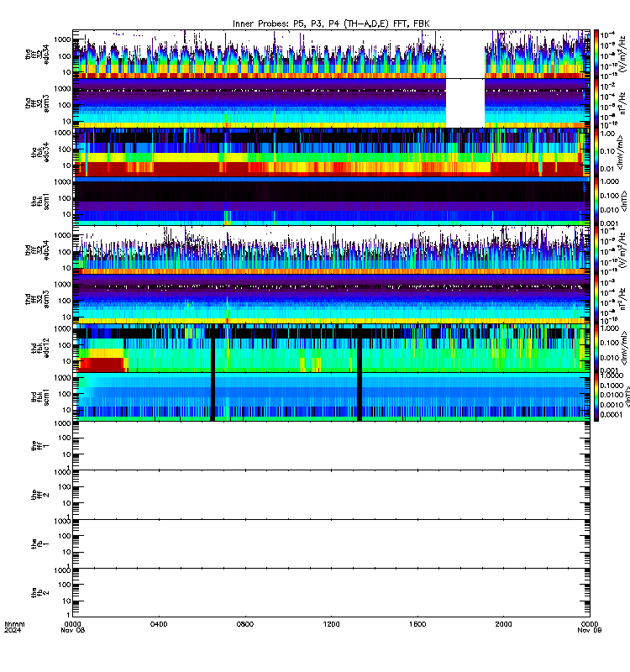This screenshot has height=672, width=630.
Task: Click the "0800" time axis label
Action: coord(245,624)
